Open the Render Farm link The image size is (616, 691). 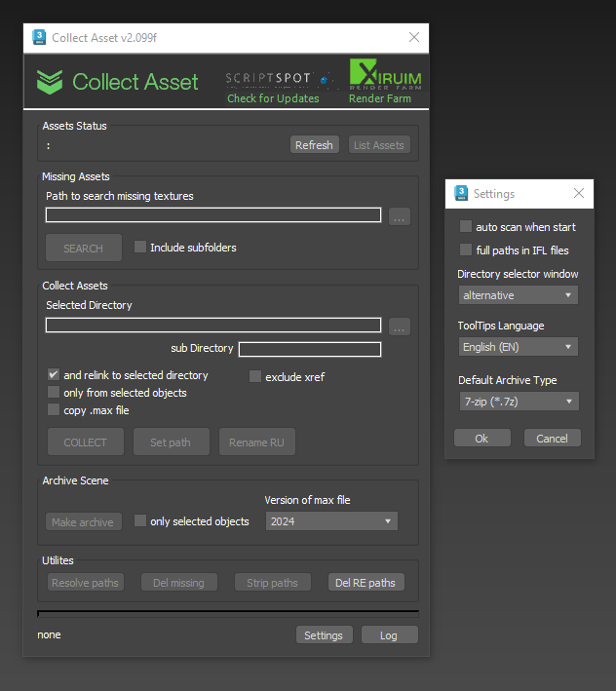[x=380, y=98]
